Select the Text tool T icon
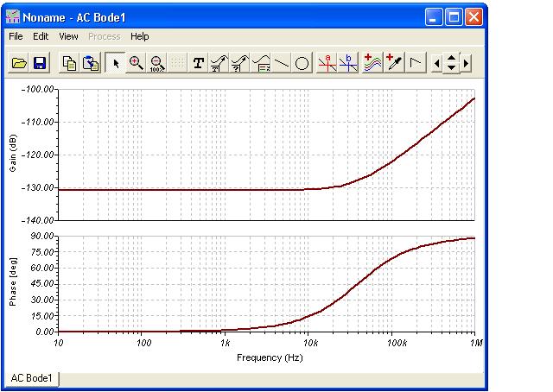This screenshot has height=392, width=553. (x=199, y=63)
